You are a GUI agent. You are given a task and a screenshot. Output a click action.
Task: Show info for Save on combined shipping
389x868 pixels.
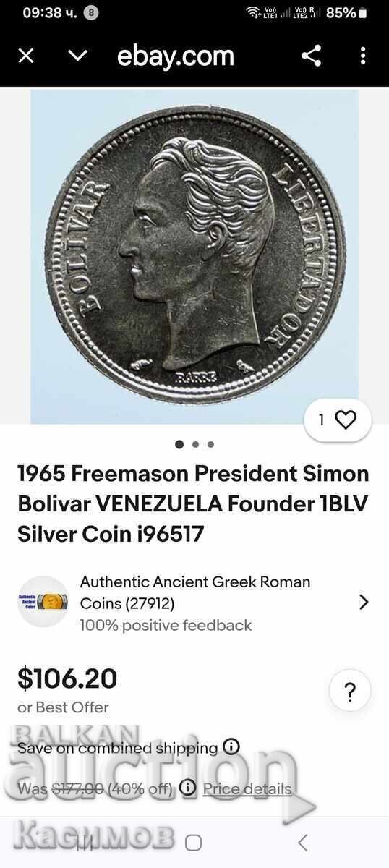tap(231, 747)
